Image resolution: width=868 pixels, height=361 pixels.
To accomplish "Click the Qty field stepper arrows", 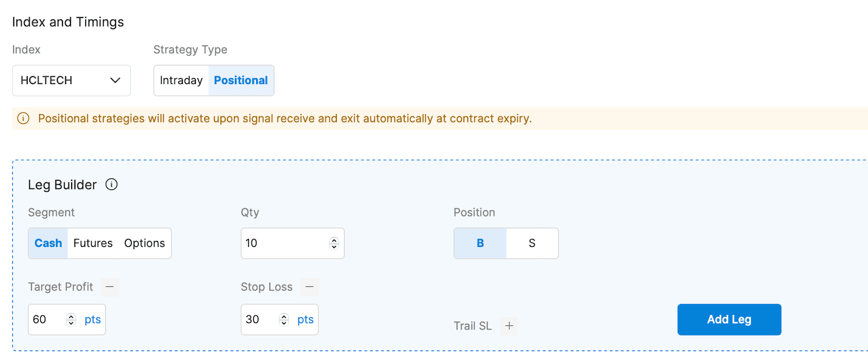I will [334, 243].
